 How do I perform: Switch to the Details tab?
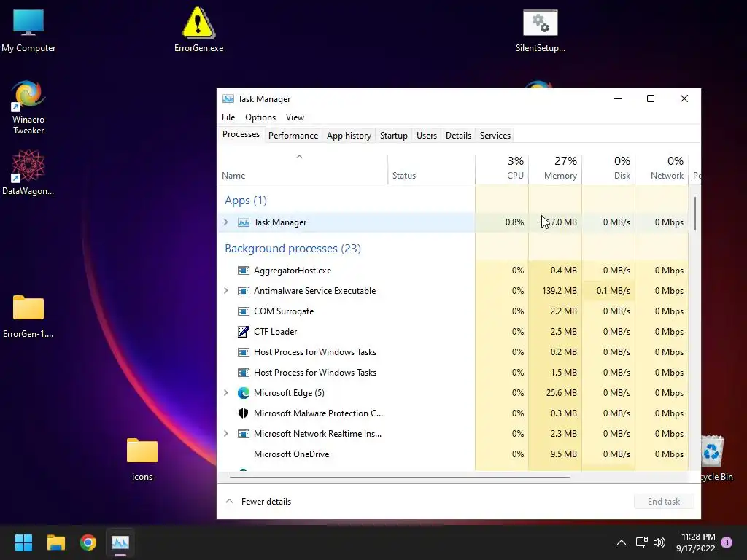[x=458, y=136]
